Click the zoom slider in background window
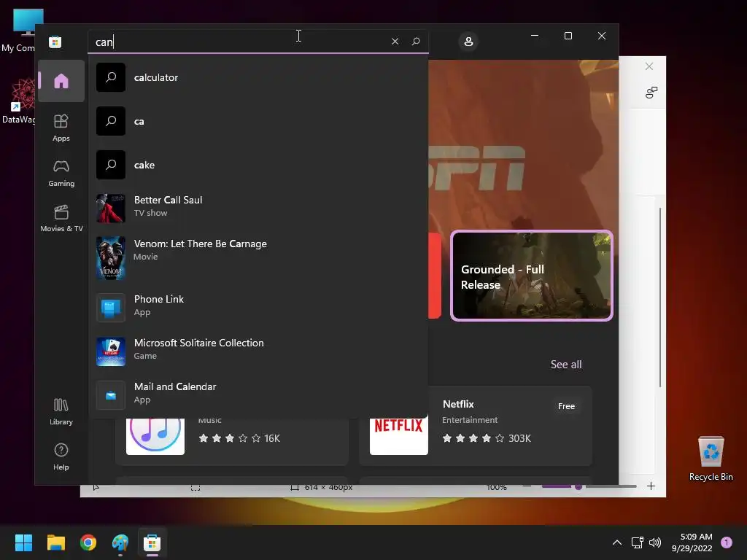 tap(589, 486)
